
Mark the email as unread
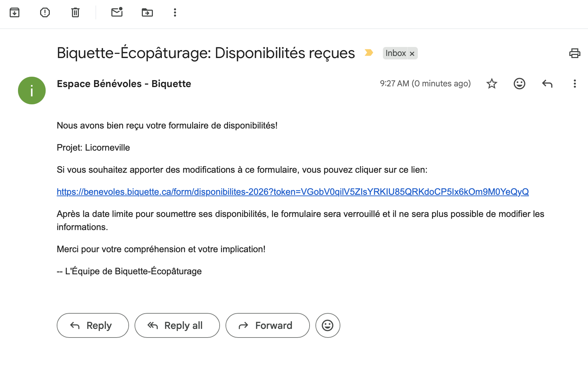(117, 12)
